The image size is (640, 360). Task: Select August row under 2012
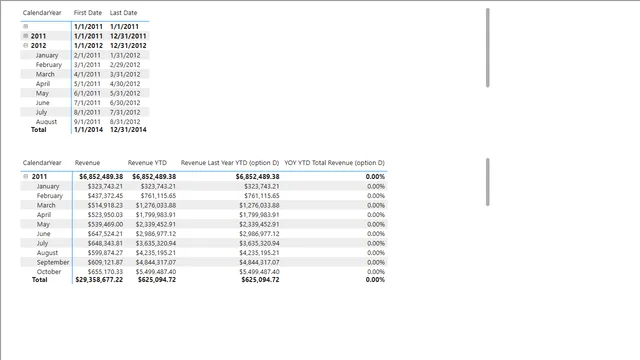click(85, 121)
